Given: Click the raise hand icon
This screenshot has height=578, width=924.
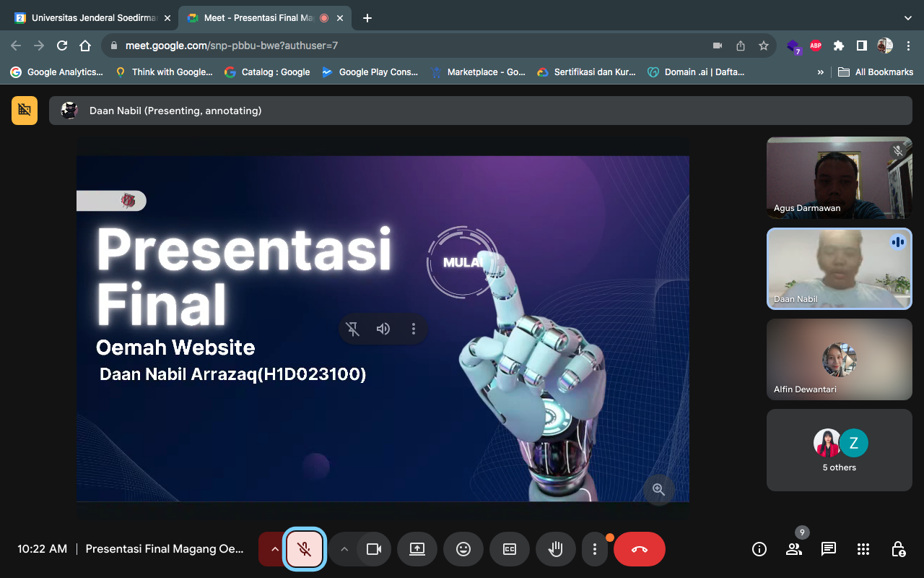Looking at the screenshot, I should click(555, 549).
